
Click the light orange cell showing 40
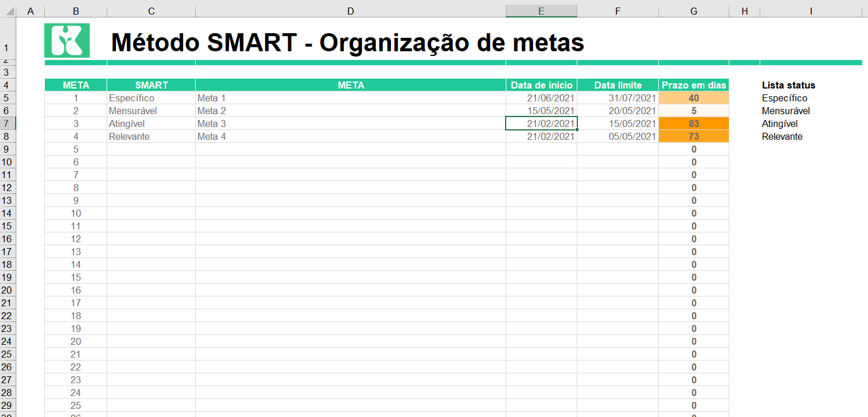pyautogui.click(x=694, y=98)
